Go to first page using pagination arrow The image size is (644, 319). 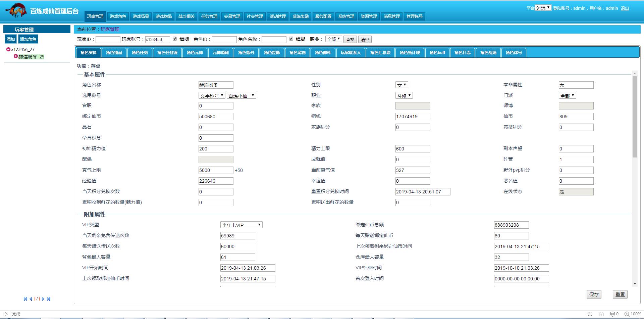25,299
